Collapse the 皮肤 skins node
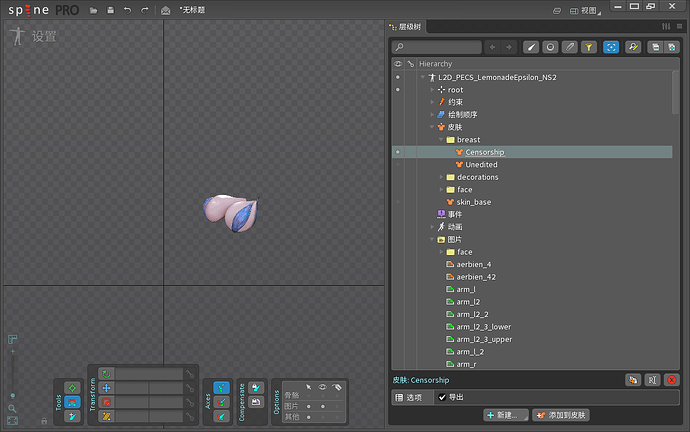The height and width of the screenshot is (432, 690). tap(432, 127)
